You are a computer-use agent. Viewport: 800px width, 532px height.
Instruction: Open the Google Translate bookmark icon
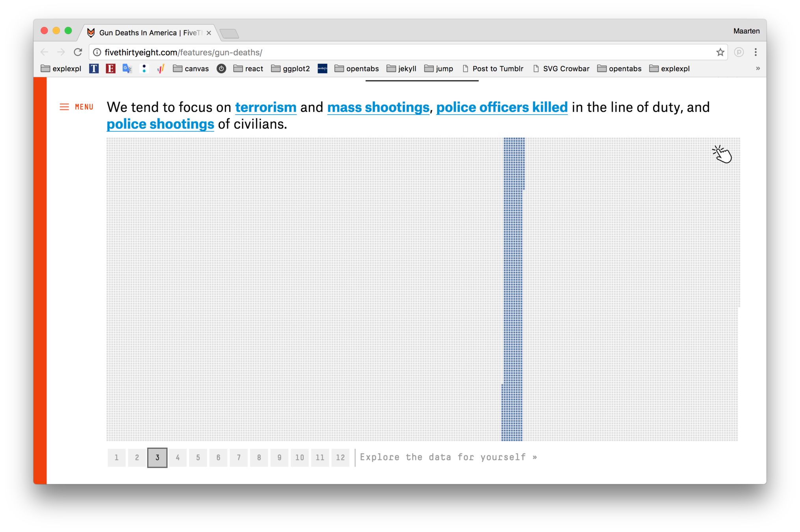tap(127, 69)
